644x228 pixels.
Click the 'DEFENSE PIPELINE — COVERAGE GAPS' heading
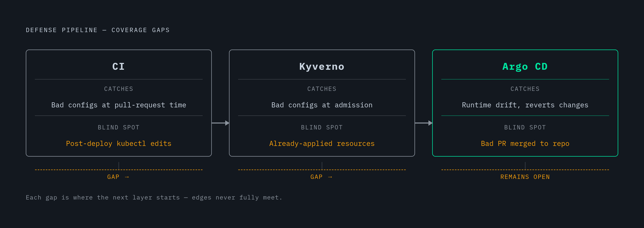click(x=98, y=30)
